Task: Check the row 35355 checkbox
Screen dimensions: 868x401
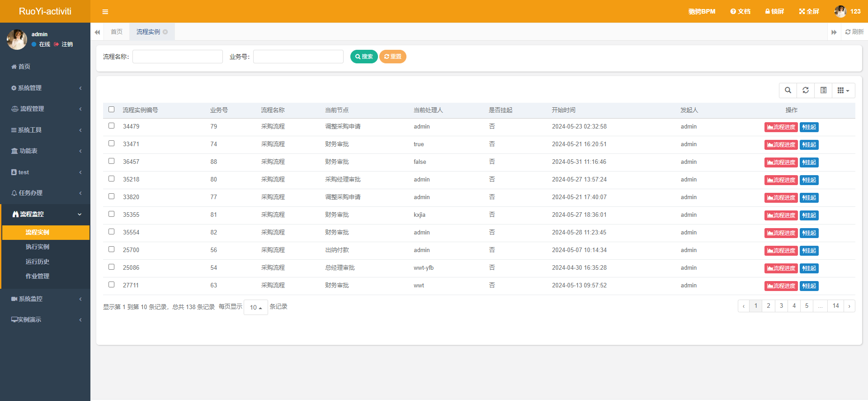Action: click(x=112, y=214)
